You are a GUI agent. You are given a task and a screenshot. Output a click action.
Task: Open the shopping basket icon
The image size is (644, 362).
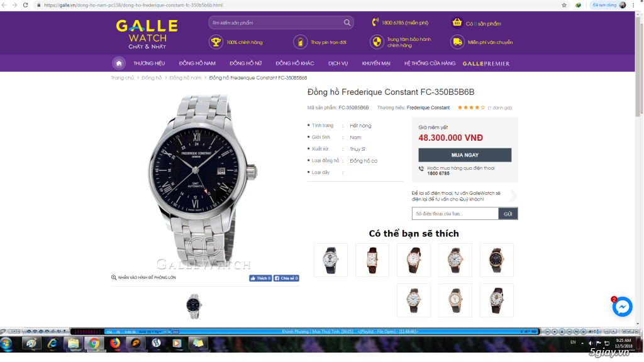coord(457,22)
